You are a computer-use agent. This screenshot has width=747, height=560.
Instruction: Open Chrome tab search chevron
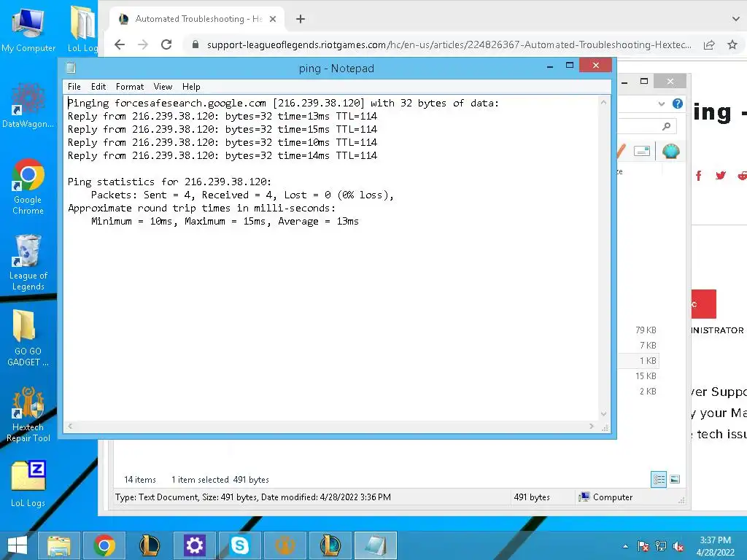(735, 19)
